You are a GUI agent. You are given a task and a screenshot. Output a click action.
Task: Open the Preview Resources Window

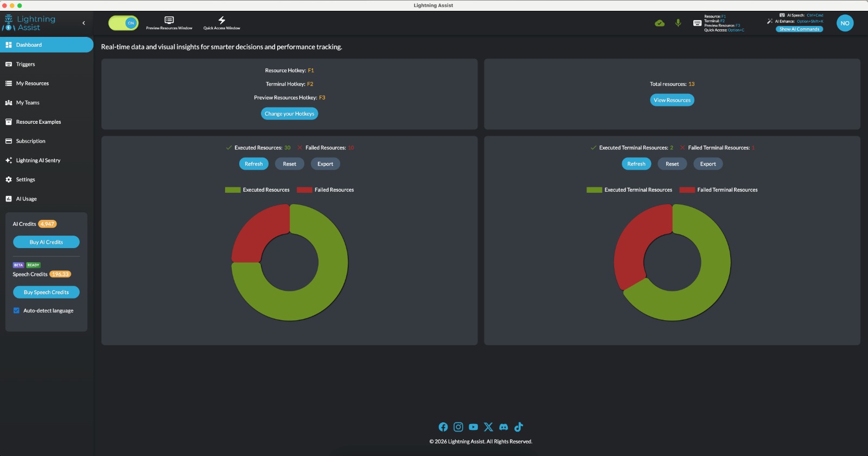tap(169, 23)
